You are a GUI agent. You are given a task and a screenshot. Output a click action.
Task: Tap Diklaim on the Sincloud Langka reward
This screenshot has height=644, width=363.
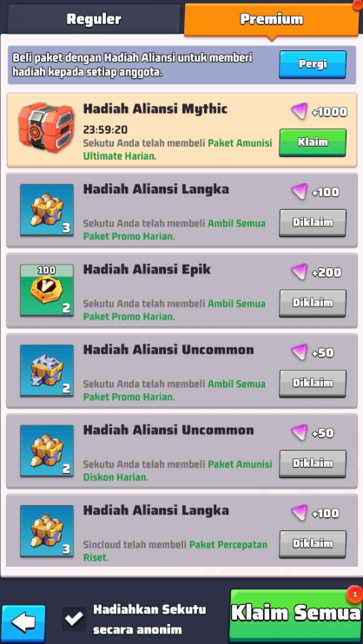[313, 544]
